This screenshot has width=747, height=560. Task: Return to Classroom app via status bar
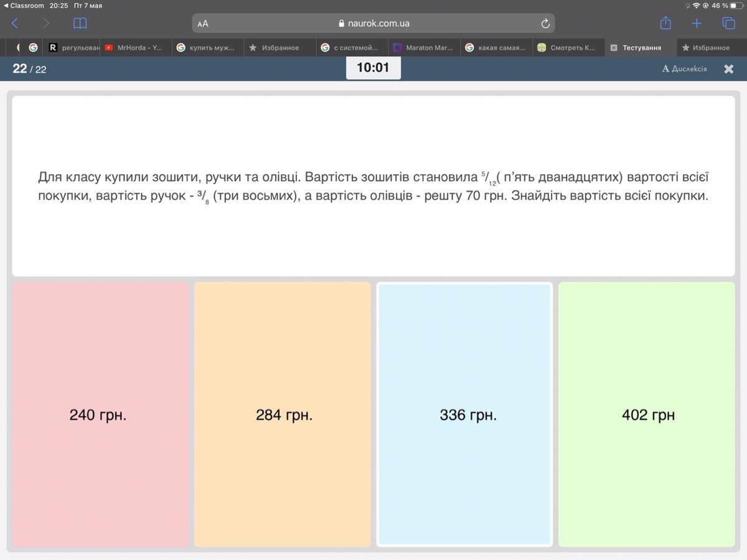(x=24, y=6)
